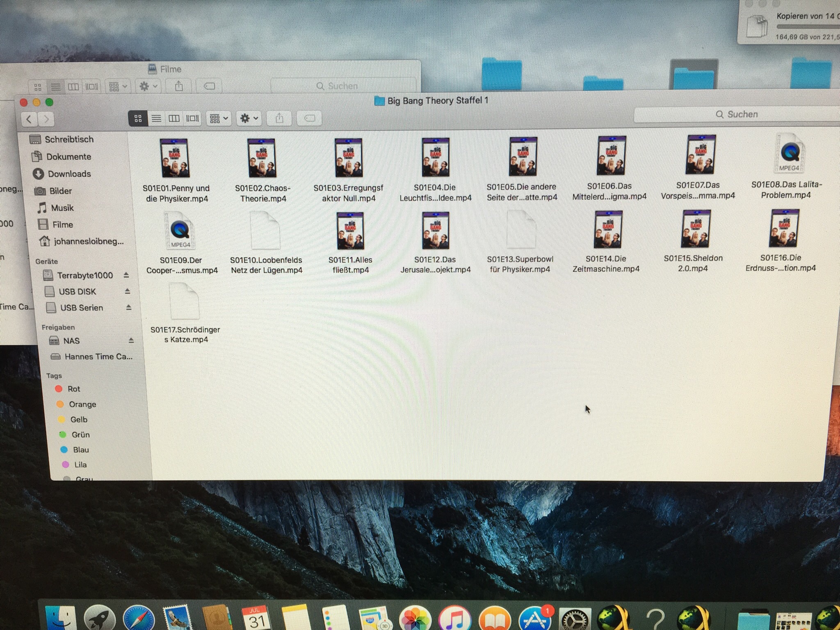The height and width of the screenshot is (630, 840).
Task: Focus the Suchen search field
Action: [x=737, y=114]
